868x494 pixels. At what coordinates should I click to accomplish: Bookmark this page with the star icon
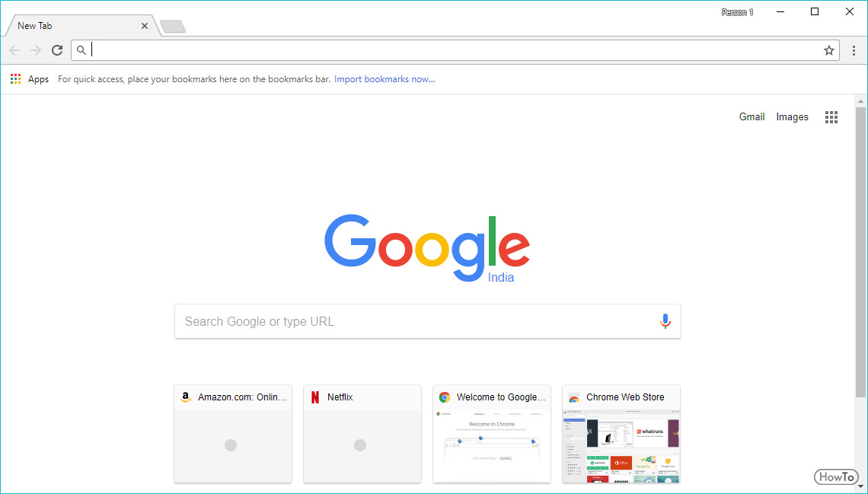click(x=828, y=50)
